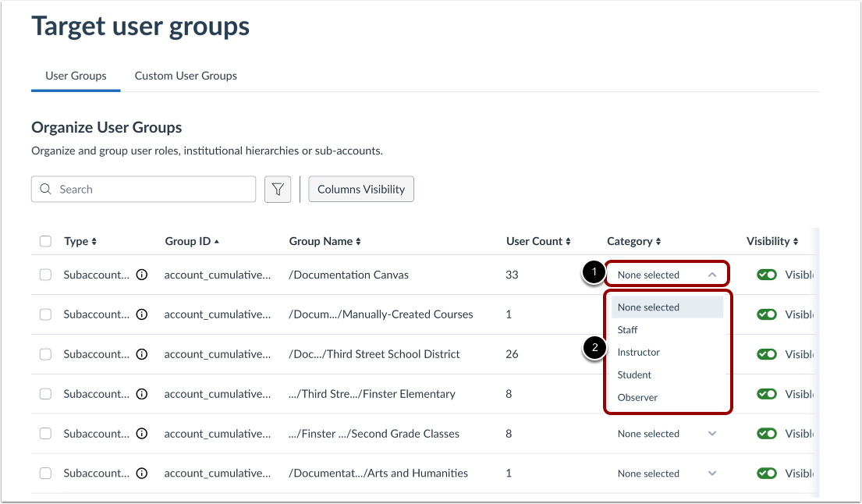This screenshot has height=504, width=862.
Task: Toggle visibility off for /Documentation Canvas group
Action: click(766, 274)
